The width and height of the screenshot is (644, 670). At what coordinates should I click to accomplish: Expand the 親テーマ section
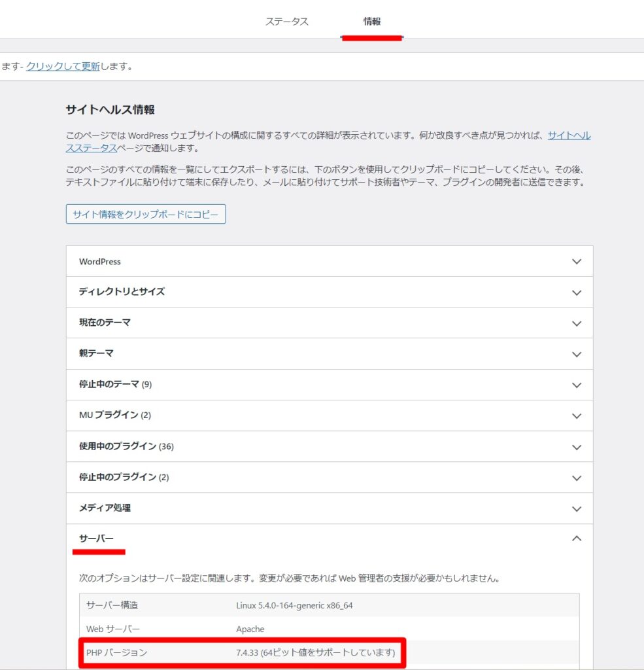pos(327,353)
